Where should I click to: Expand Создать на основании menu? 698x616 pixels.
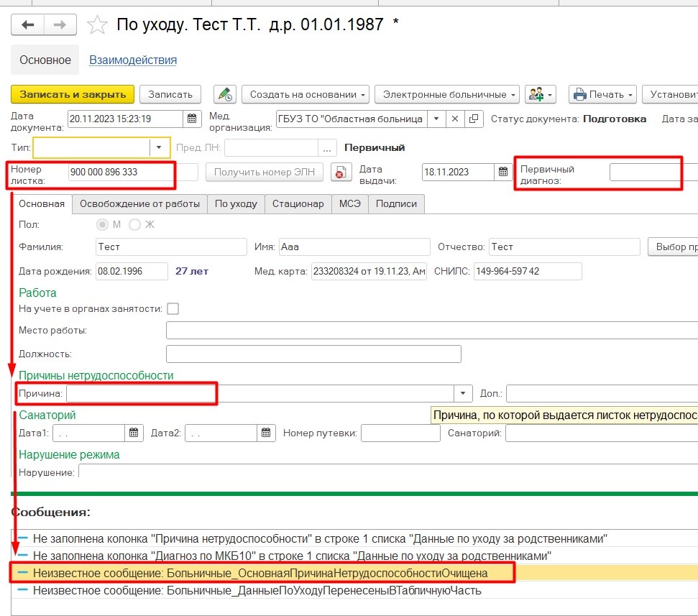[306, 94]
